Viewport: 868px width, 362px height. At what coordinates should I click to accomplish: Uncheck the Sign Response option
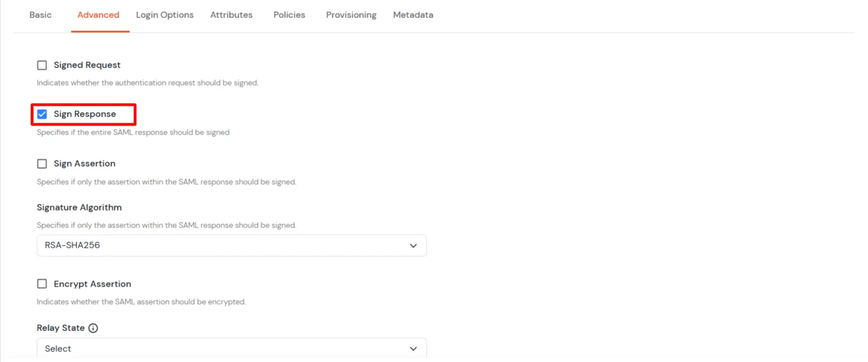pyautogui.click(x=42, y=114)
